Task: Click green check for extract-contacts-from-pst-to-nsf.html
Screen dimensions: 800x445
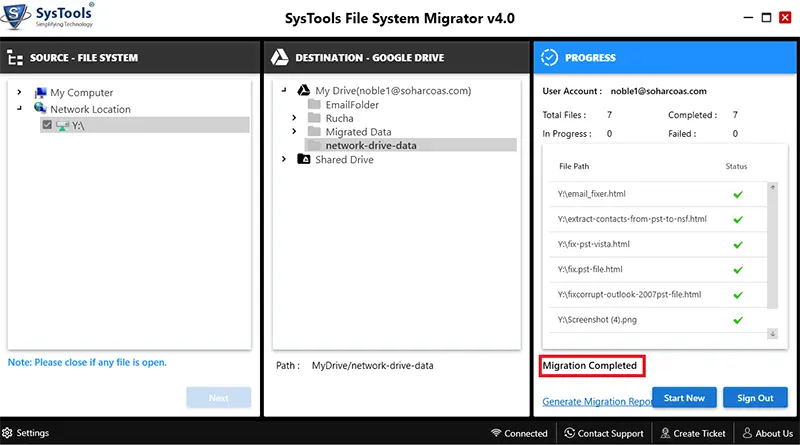Action: point(738,219)
